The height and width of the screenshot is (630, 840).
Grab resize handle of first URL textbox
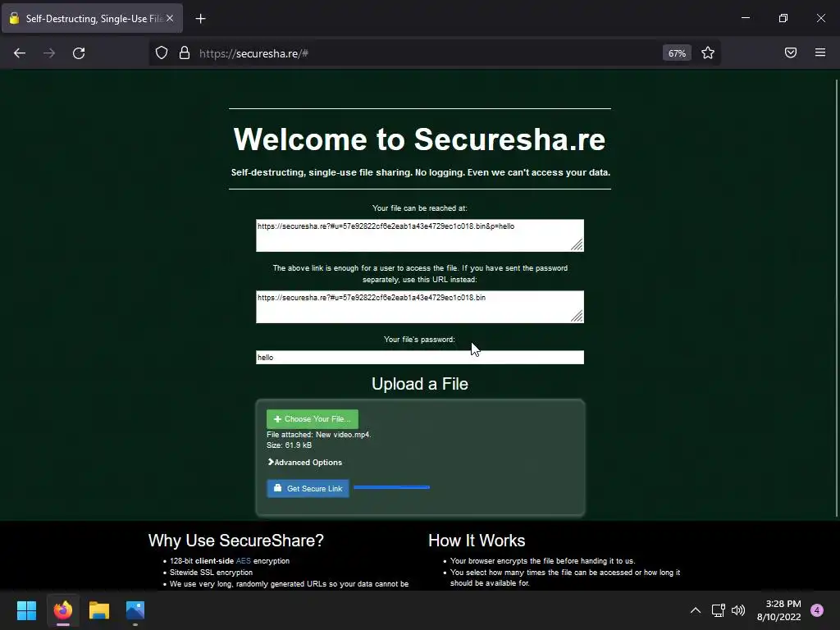577,244
